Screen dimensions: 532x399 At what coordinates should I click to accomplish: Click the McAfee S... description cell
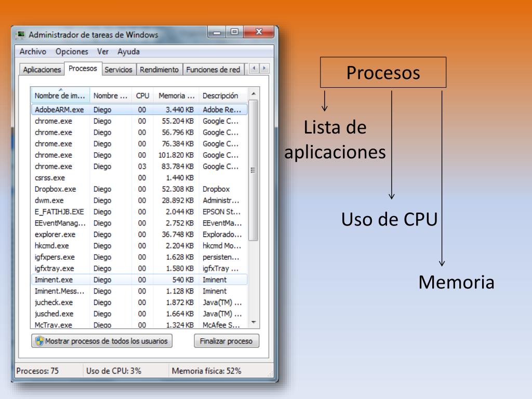coord(221,325)
